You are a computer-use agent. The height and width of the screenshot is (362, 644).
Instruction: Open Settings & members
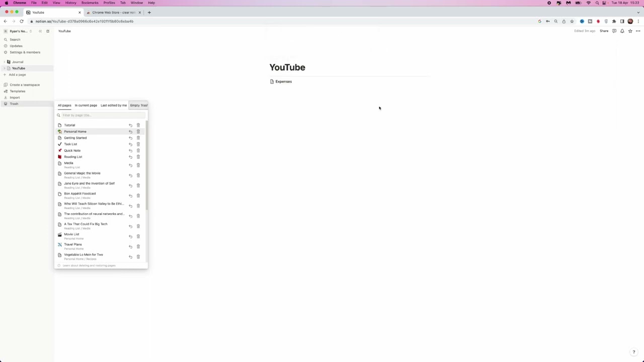pos(25,52)
